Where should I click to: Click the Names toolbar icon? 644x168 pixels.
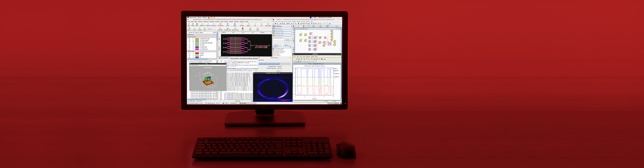[x=242, y=25]
